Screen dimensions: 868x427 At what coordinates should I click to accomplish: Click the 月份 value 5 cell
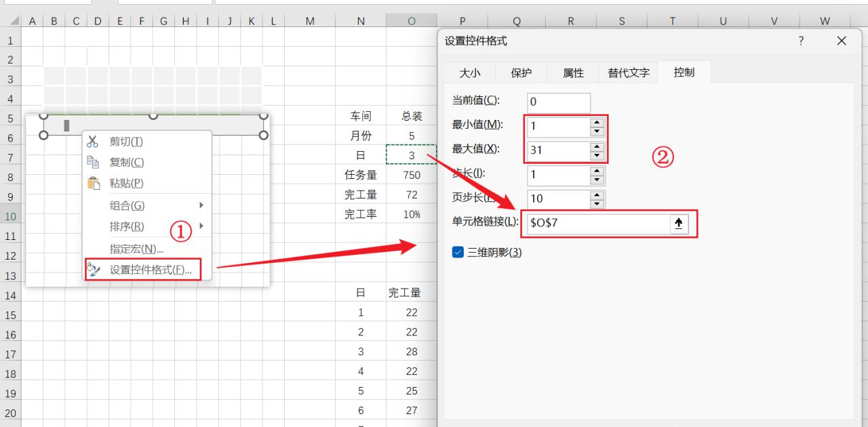pos(412,136)
